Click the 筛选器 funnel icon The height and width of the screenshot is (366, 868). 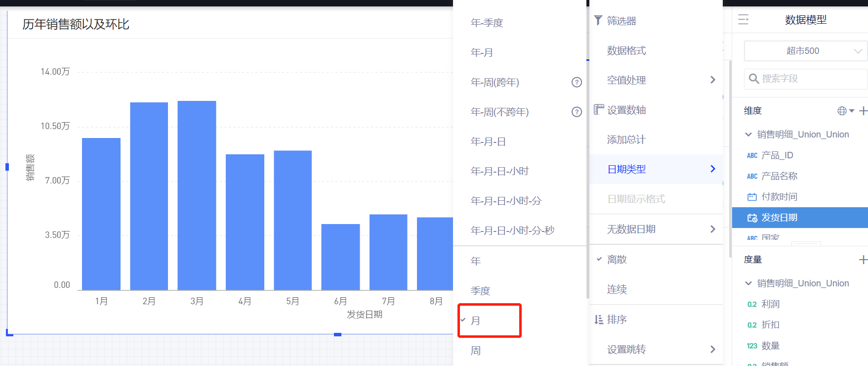[x=598, y=20]
